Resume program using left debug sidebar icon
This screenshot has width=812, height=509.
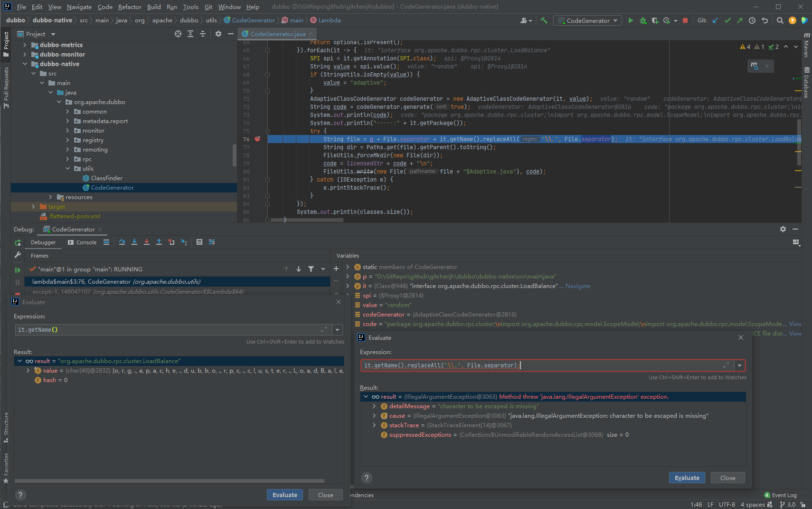(x=18, y=270)
